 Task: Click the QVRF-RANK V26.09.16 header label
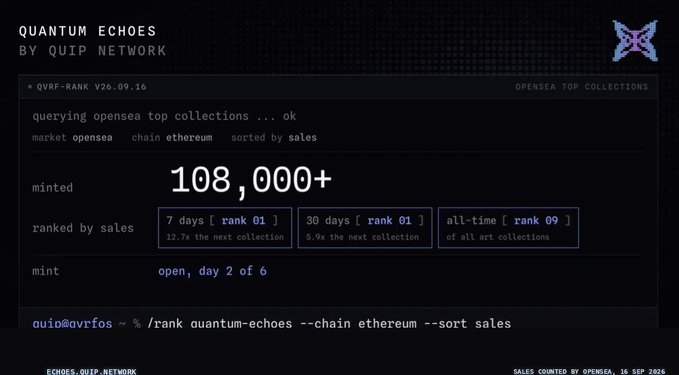tap(91, 87)
